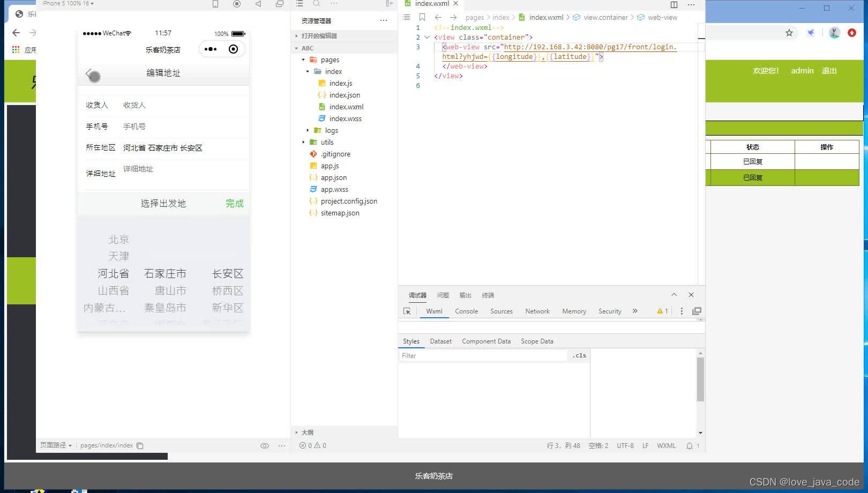
Task: Open simulator footer ellipsis menu
Action: tap(282, 446)
